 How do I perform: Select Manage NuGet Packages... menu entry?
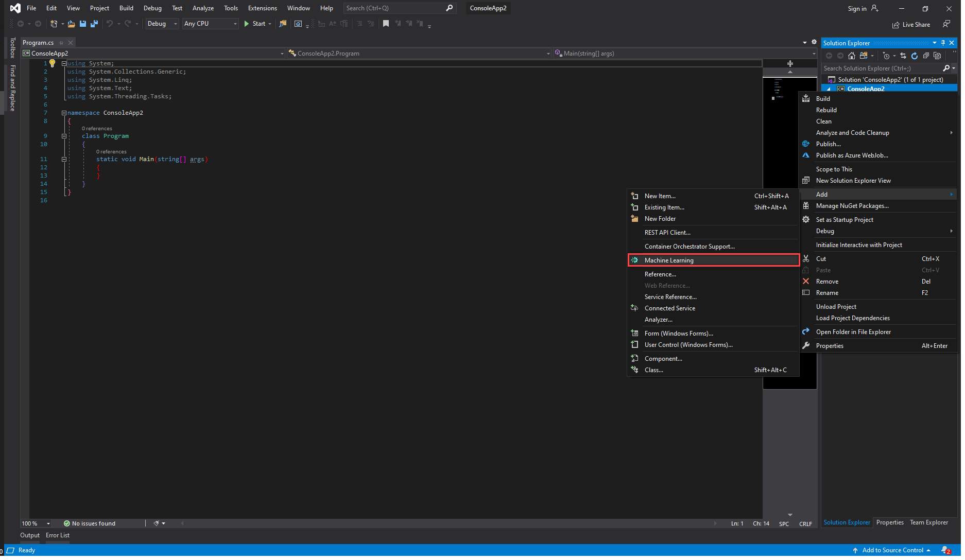click(x=878, y=206)
